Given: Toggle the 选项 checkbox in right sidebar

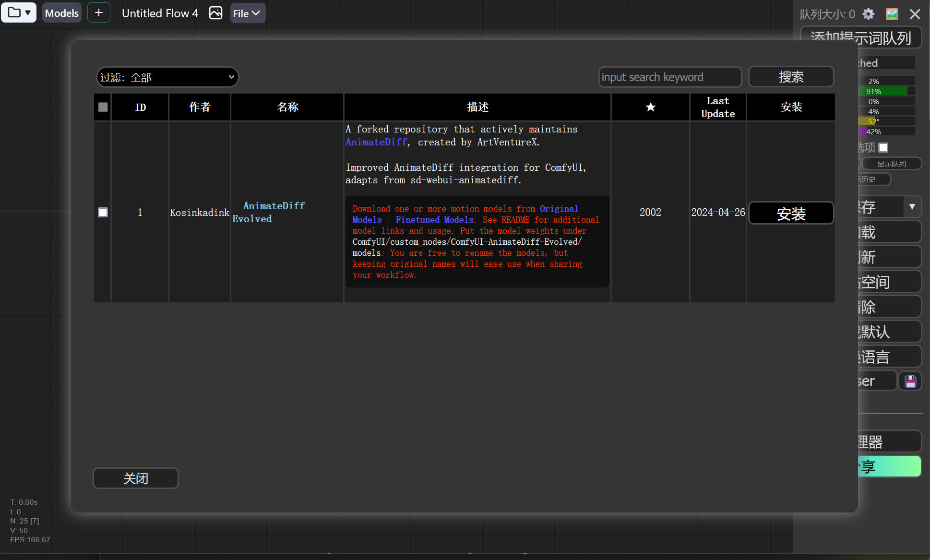Looking at the screenshot, I should tap(883, 147).
